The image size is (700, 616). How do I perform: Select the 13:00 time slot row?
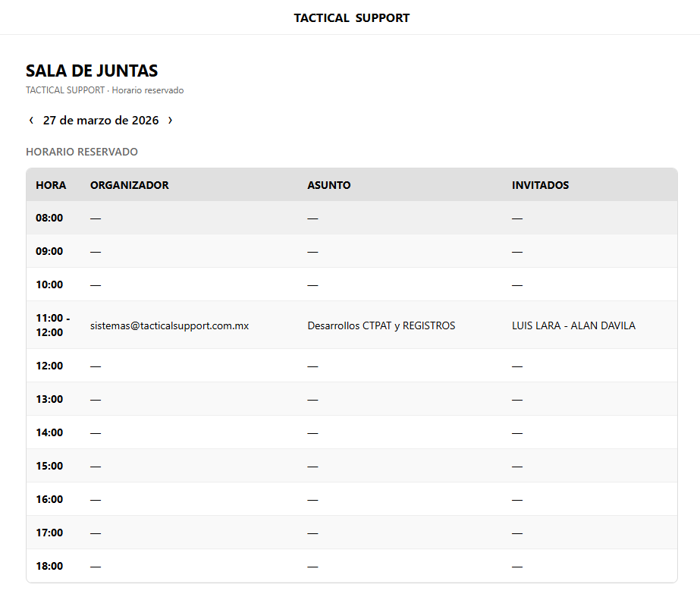point(352,399)
